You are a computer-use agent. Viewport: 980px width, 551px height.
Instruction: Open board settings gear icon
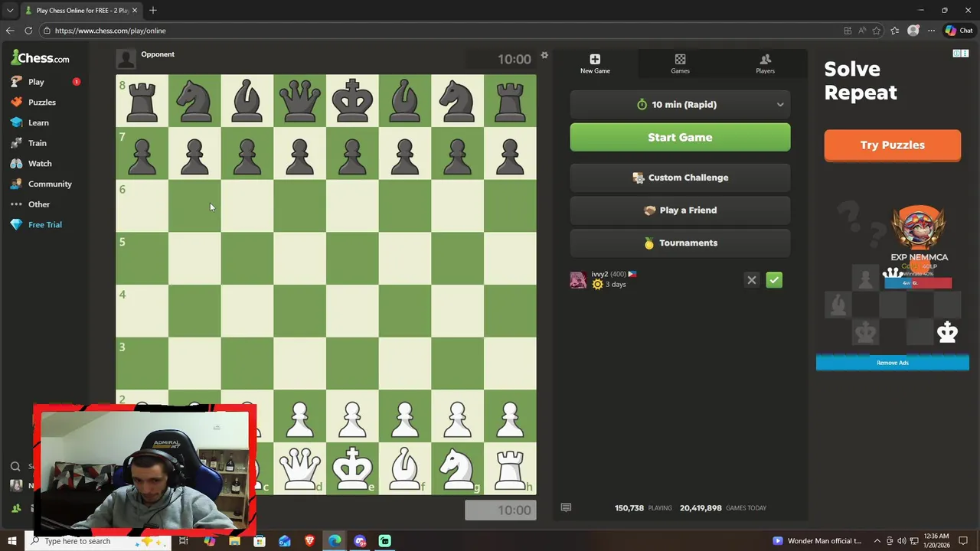coord(544,55)
